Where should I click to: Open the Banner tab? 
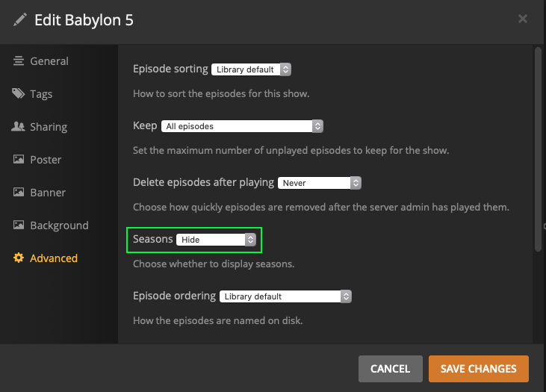pyautogui.click(x=48, y=193)
